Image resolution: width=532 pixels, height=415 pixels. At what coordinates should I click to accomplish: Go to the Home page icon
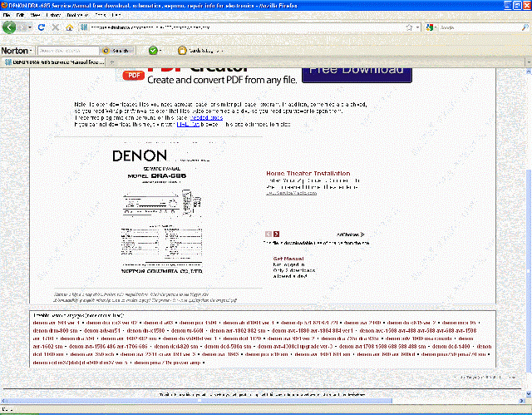pyautogui.click(x=69, y=27)
